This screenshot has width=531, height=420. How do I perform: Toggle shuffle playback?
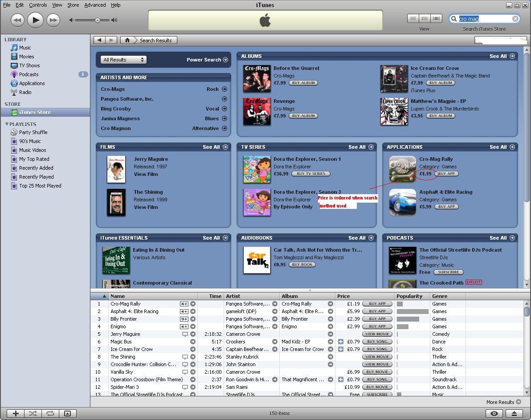tap(33, 413)
